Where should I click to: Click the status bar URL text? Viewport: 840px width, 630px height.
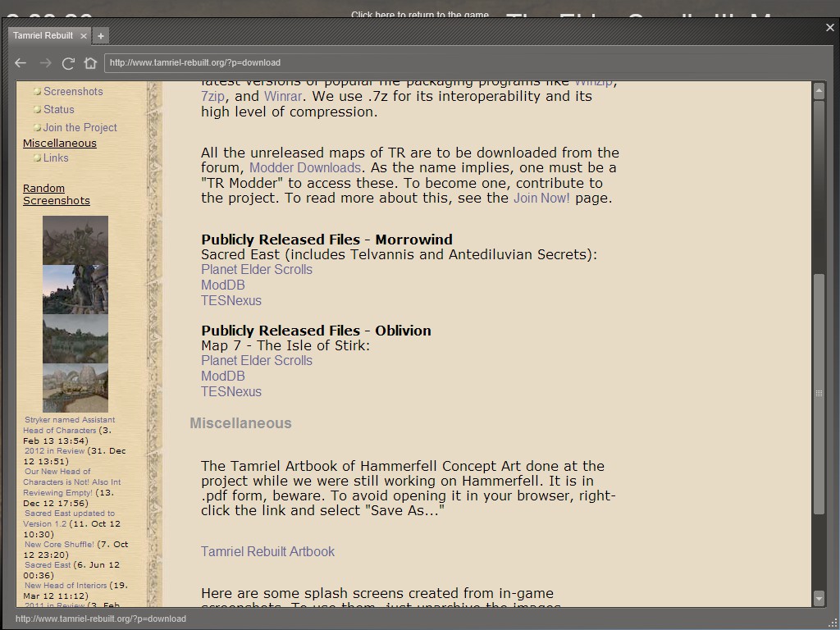pyautogui.click(x=101, y=619)
